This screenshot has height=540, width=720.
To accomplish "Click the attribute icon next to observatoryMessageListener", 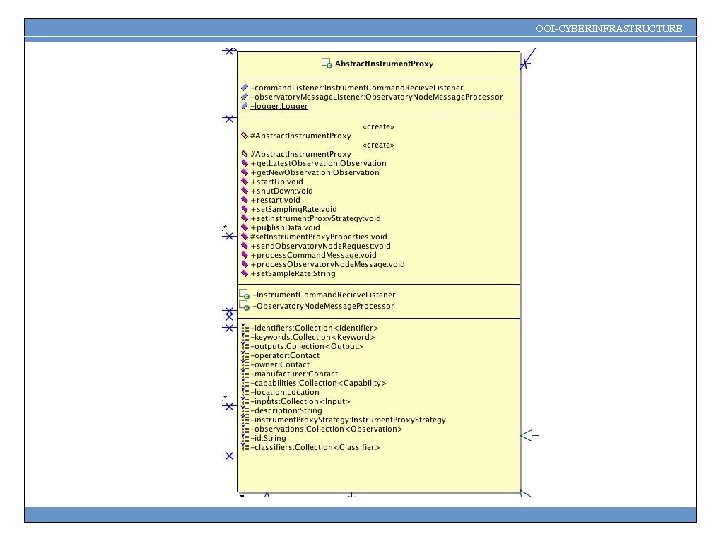I will pos(245,96).
